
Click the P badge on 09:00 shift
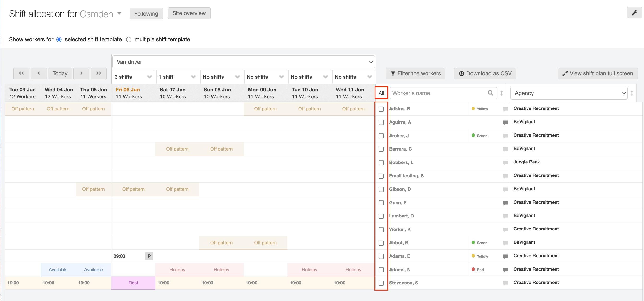pos(149,256)
